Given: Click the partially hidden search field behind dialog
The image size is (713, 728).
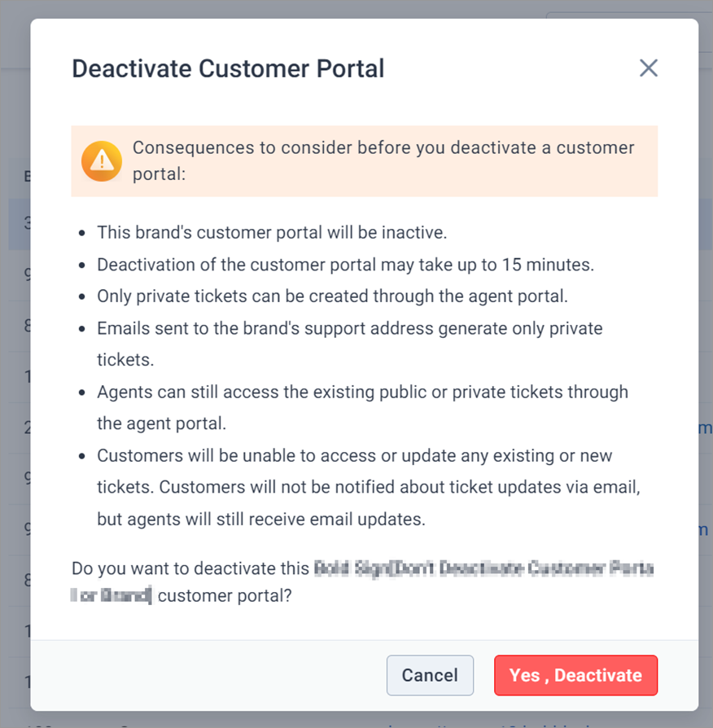Looking at the screenshot, I should tap(629, 15).
